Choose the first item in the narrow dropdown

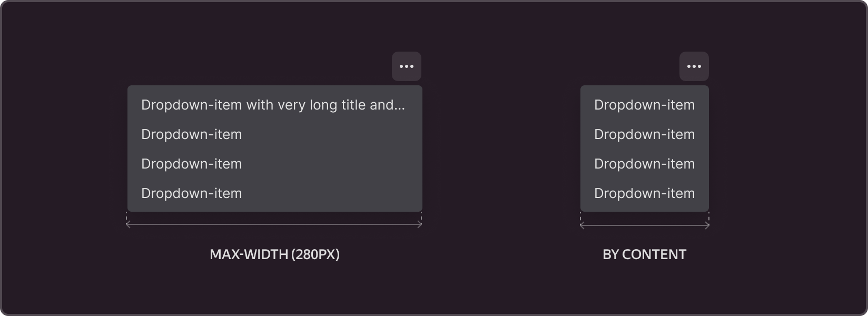pyautogui.click(x=644, y=105)
